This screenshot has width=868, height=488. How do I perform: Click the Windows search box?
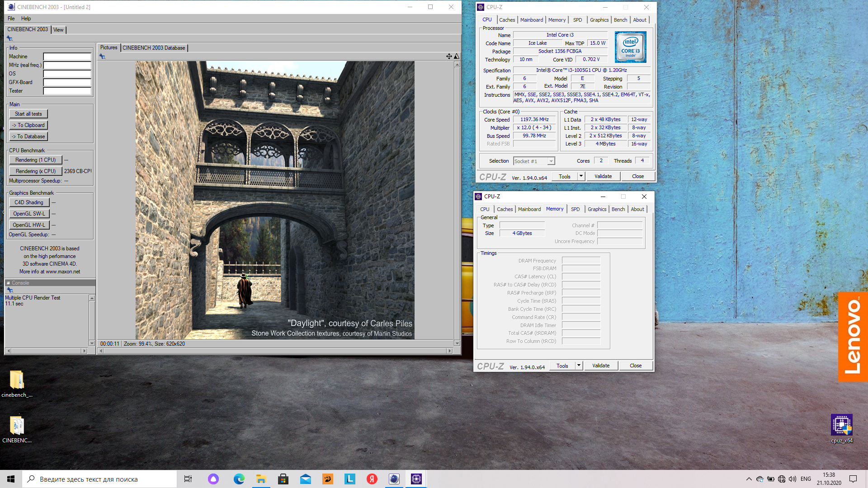click(99, 479)
